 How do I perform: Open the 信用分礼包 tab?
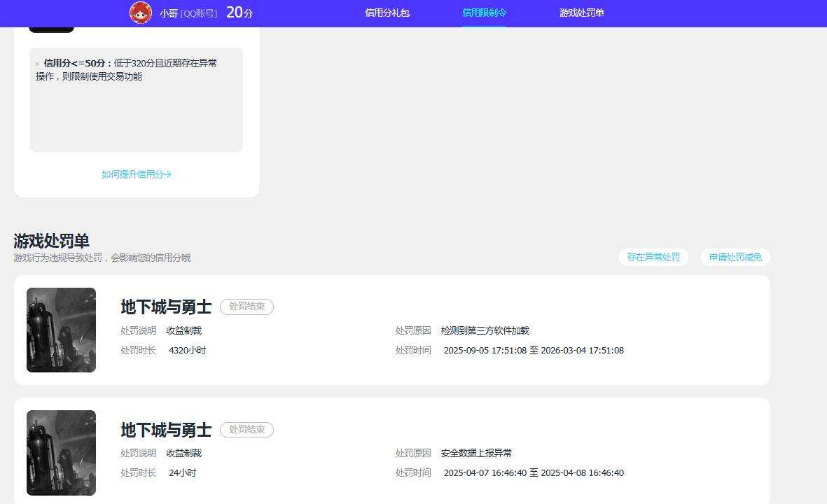pos(387,13)
